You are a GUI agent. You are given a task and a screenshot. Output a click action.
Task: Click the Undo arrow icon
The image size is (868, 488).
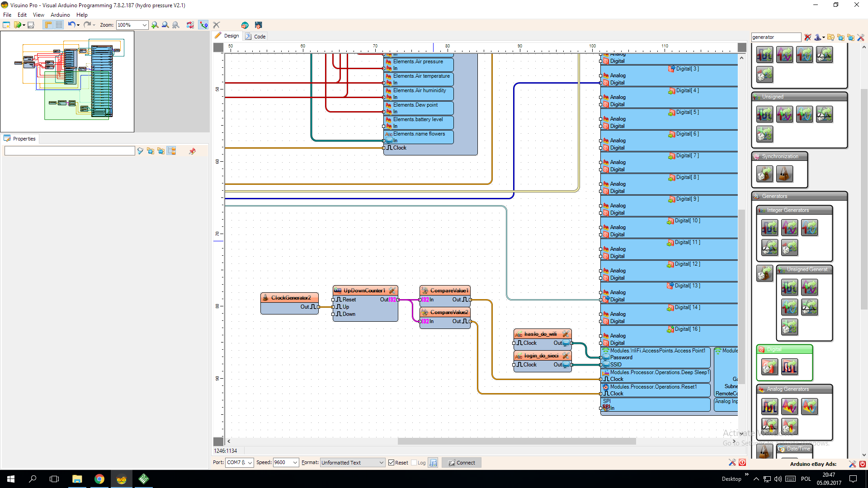pyautogui.click(x=71, y=25)
